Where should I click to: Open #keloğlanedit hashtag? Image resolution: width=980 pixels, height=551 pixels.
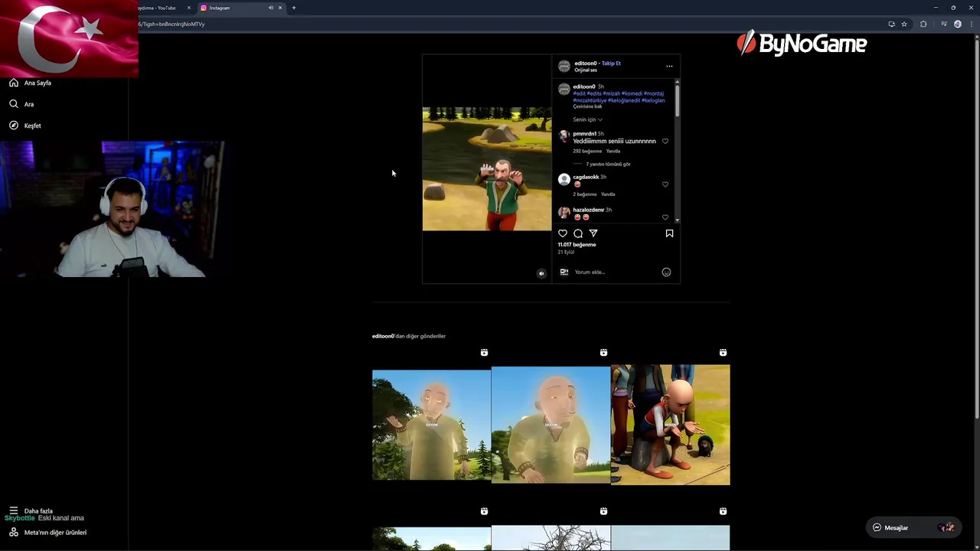point(624,100)
